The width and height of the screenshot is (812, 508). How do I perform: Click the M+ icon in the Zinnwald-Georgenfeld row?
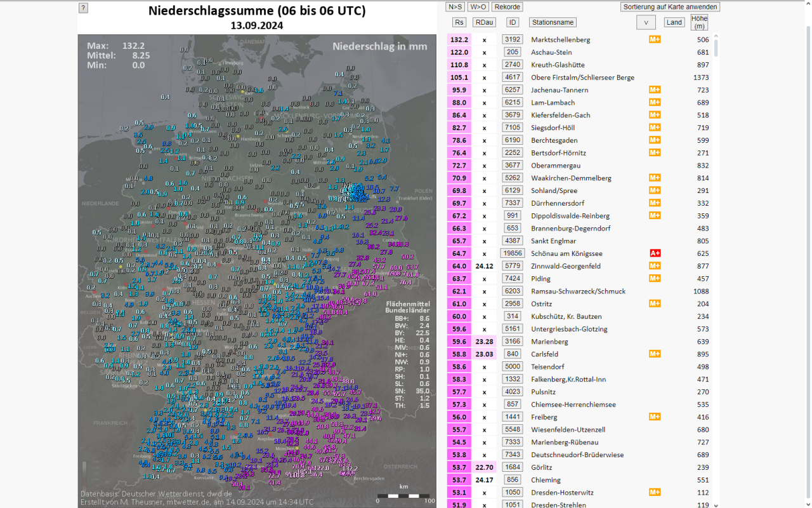click(x=654, y=266)
